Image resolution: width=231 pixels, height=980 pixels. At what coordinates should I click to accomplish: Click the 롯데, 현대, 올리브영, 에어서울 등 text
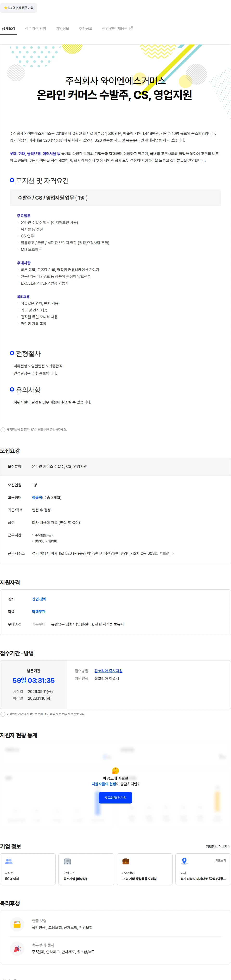35,154
